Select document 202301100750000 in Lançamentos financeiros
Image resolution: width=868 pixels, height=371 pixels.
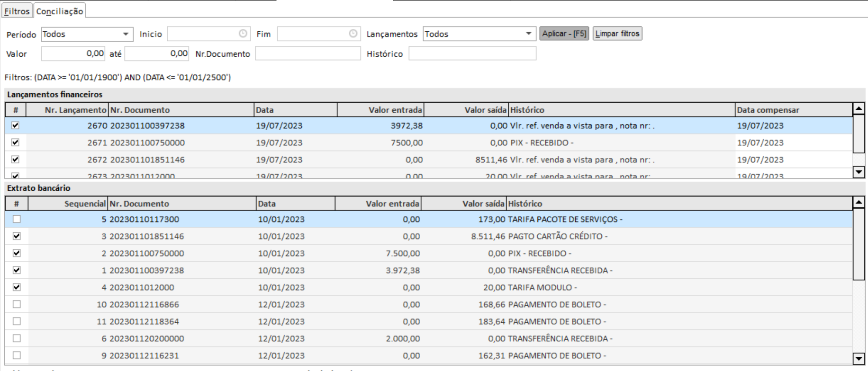click(147, 143)
